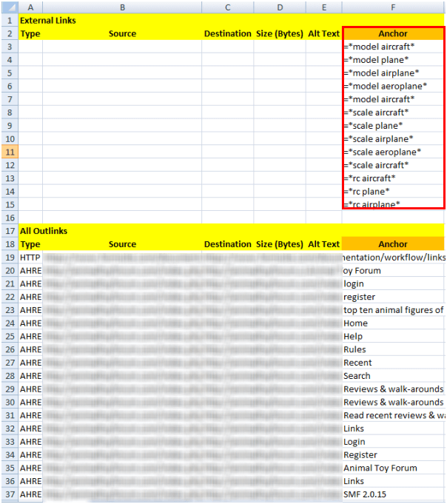
Task: Select '=*scale aircraft*' cell in row 8
Action: click(393, 112)
